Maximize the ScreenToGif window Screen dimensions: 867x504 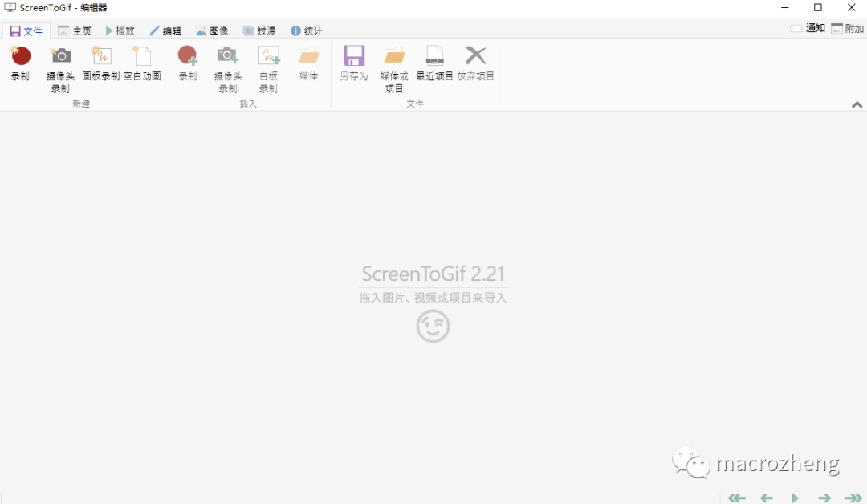click(x=818, y=8)
